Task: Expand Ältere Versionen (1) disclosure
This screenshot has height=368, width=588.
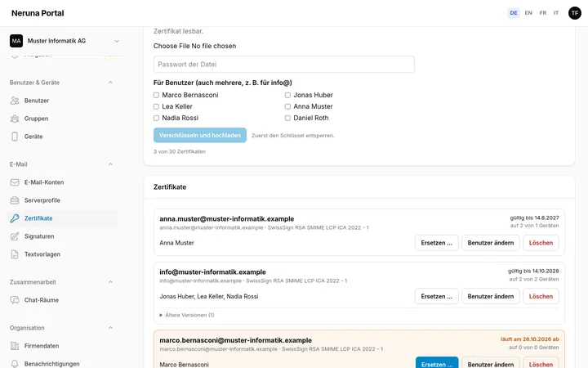Action: [x=187, y=315]
